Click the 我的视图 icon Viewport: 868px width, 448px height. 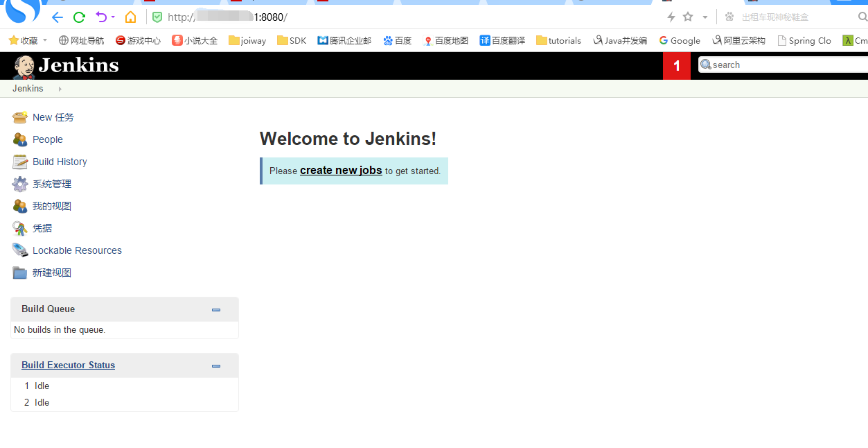click(x=20, y=206)
